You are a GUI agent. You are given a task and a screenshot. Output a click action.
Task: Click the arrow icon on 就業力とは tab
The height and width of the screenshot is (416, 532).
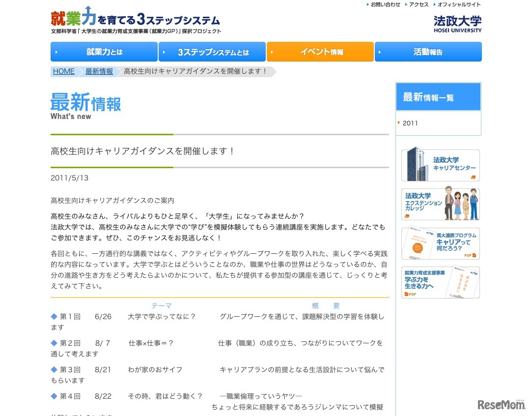click(56, 52)
